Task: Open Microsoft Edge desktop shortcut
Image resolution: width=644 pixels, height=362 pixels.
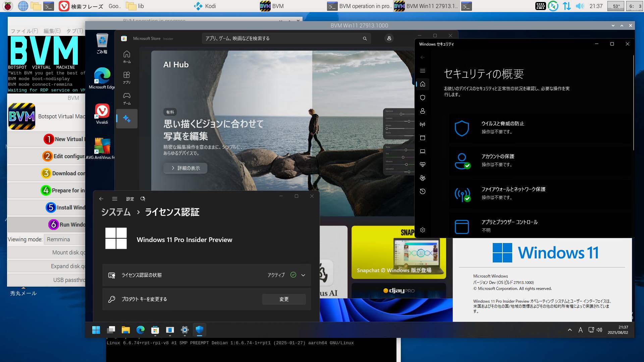Action: tap(102, 78)
